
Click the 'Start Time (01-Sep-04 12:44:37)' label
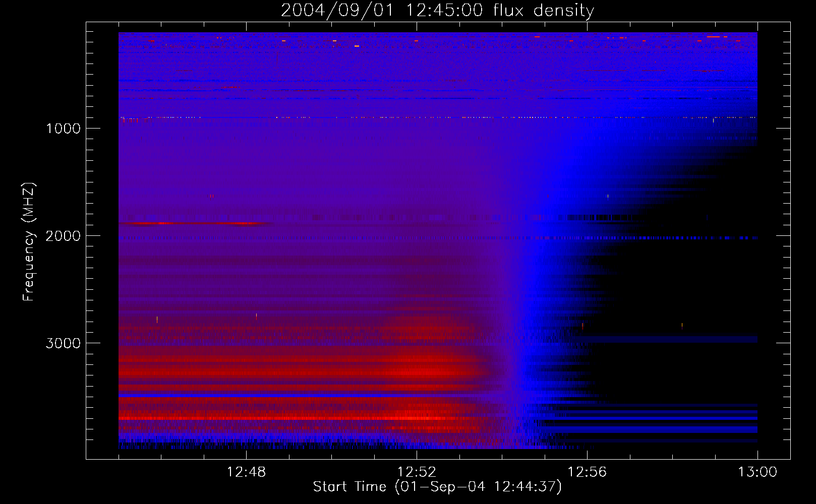437,487
